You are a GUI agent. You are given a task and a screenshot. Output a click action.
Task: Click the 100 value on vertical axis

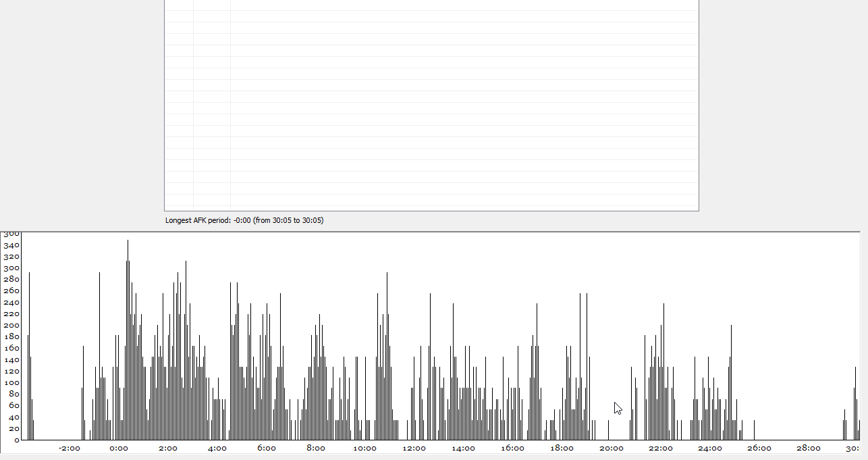(x=11, y=383)
